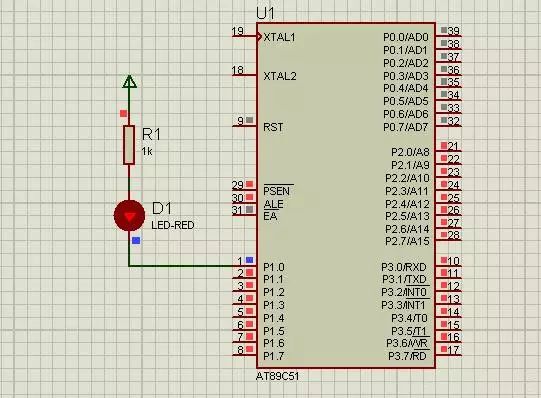The image size is (541, 398).
Task: Click the P3.1/TXD pin label
Action: click(x=404, y=279)
